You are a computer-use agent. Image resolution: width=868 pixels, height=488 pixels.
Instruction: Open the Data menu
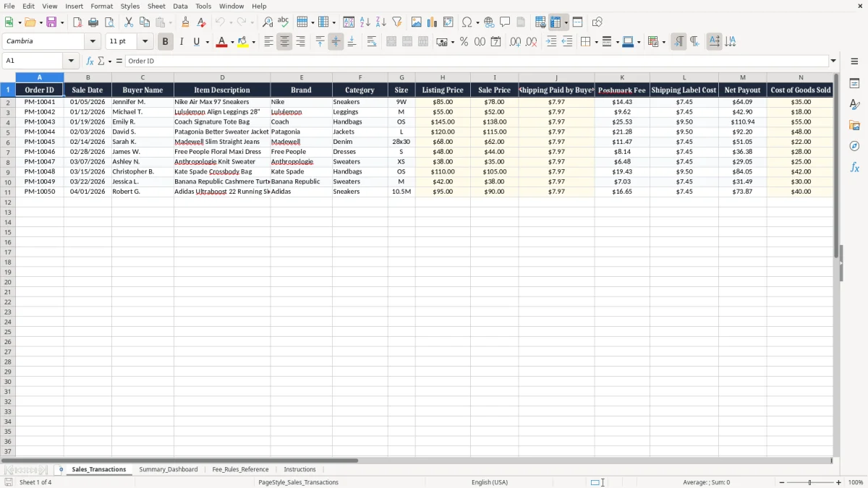[180, 6]
